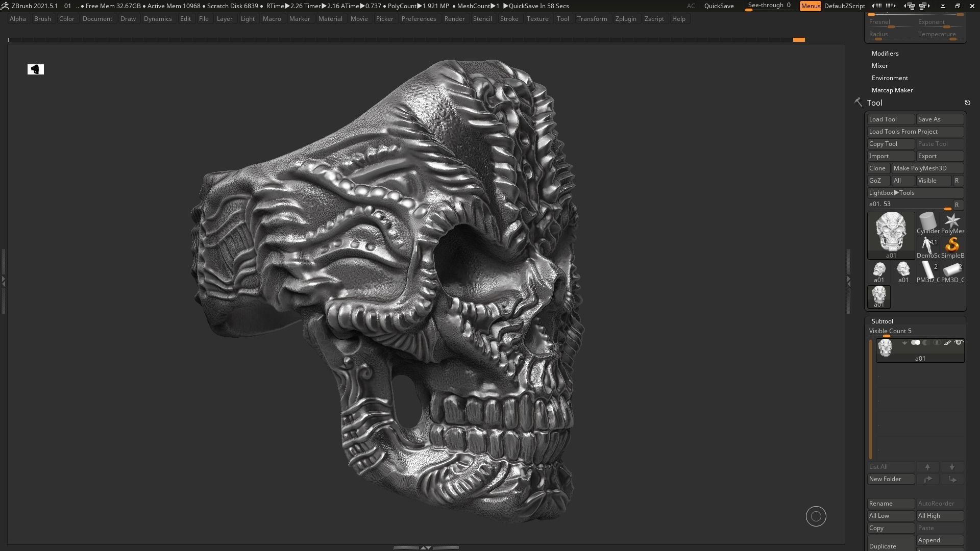980x551 pixels.
Task: Open the Brush menu
Action: pos(42,19)
